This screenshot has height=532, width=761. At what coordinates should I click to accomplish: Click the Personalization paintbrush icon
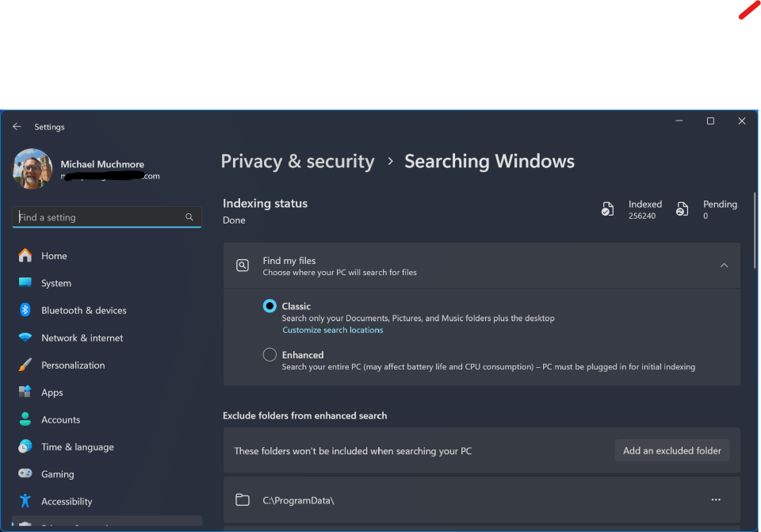[x=25, y=365]
